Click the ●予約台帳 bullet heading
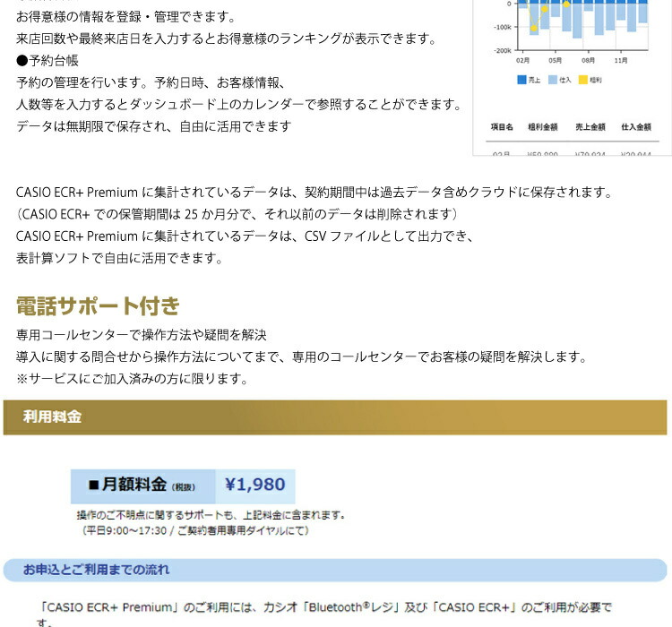Screen dimensions: 672x627 [47, 60]
